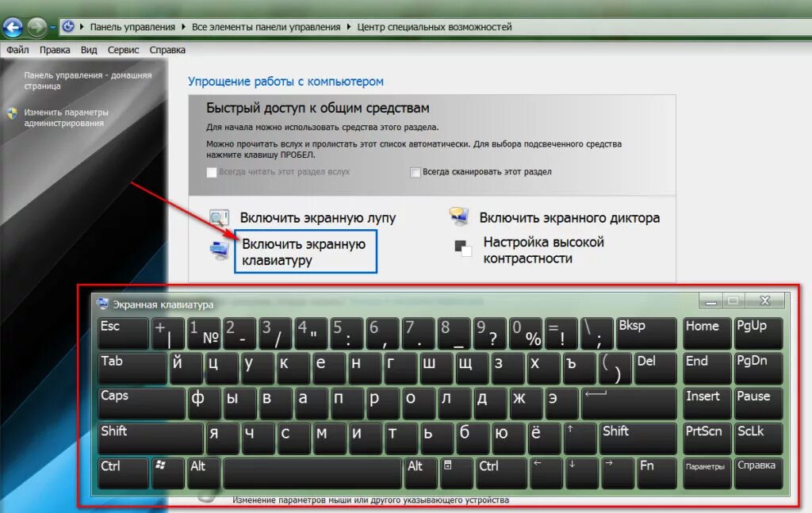Screen dimensions: 812x513
Task: Click the Control Panel address bar icon
Action: pos(68,26)
